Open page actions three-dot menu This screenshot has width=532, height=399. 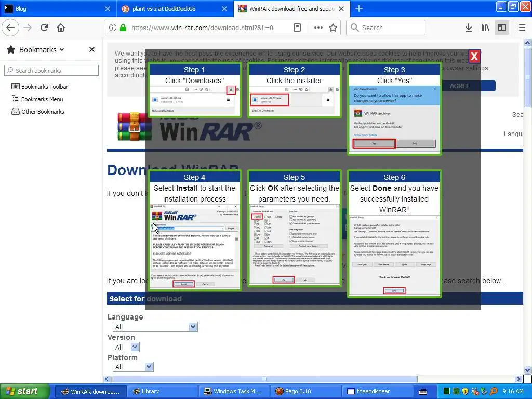(318, 28)
